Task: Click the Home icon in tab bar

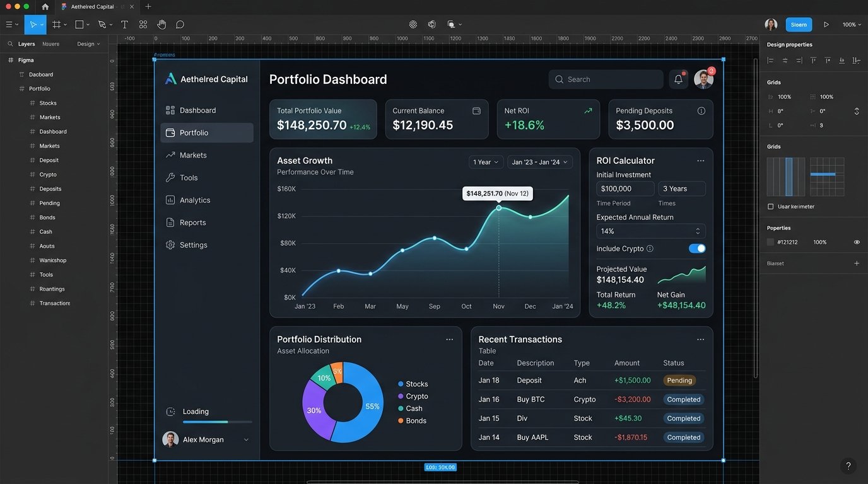Action: point(45,7)
